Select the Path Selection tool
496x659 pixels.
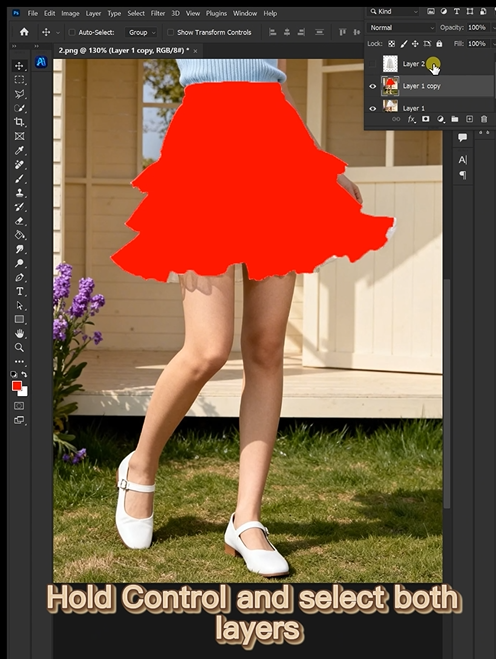19,306
